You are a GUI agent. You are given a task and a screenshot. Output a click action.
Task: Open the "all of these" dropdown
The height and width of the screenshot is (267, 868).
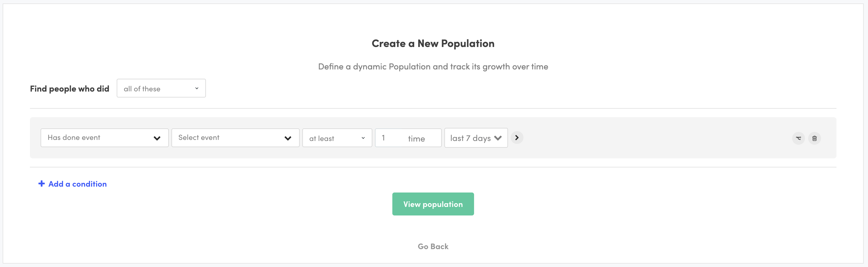(x=161, y=88)
